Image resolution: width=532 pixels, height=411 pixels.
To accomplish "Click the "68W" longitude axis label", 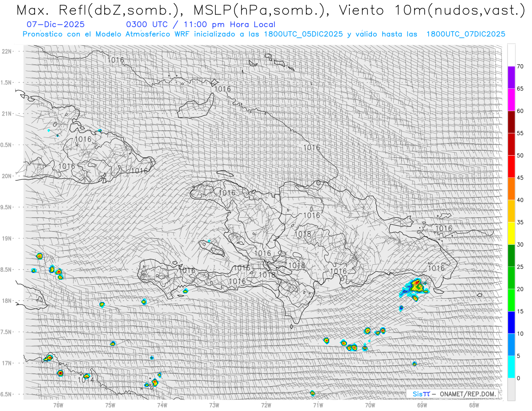I will (x=473, y=405).
